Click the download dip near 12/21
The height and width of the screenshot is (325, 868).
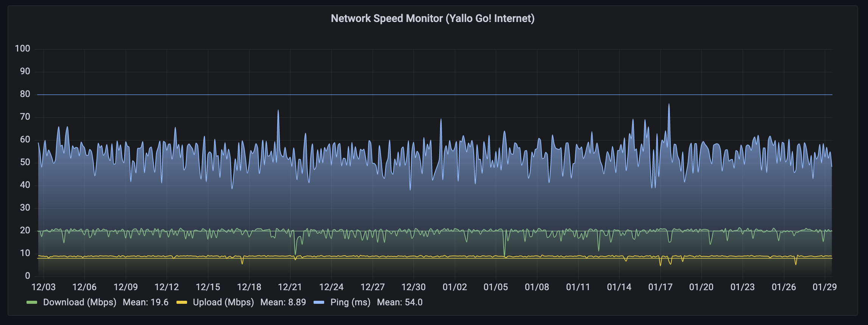point(295,254)
